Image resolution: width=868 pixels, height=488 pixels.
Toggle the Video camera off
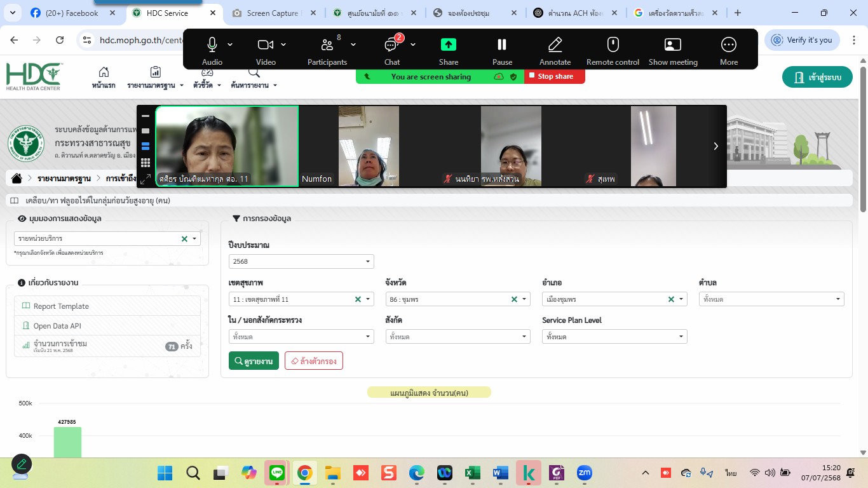click(x=265, y=44)
